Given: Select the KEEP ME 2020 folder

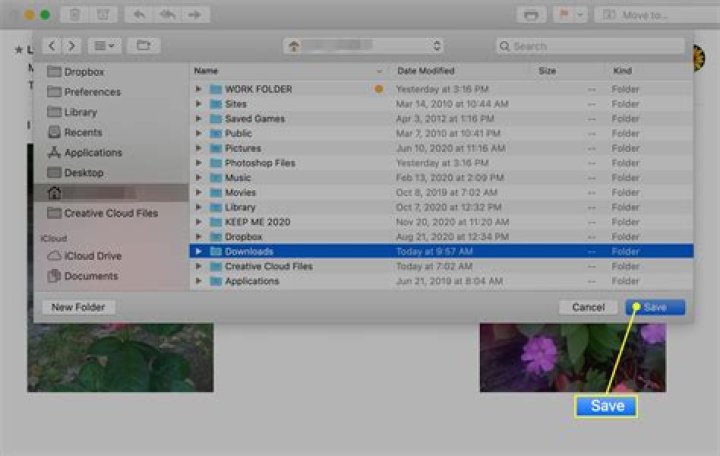Looking at the screenshot, I should point(441,222).
